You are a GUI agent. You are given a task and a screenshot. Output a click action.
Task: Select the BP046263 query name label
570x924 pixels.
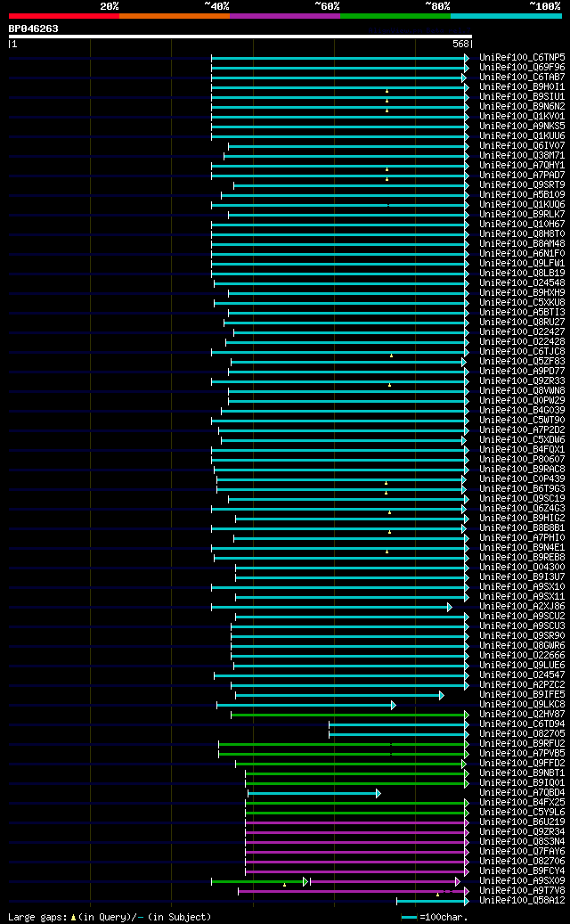34,29
